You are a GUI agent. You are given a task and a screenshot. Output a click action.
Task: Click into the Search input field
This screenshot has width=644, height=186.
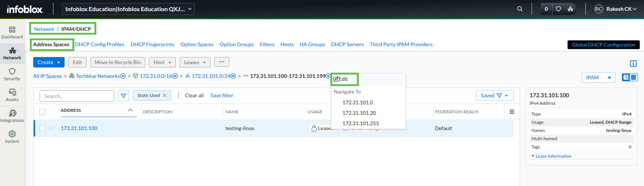pos(77,96)
